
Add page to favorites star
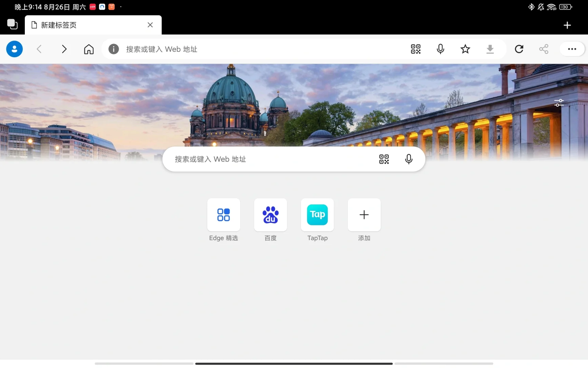[465, 49]
